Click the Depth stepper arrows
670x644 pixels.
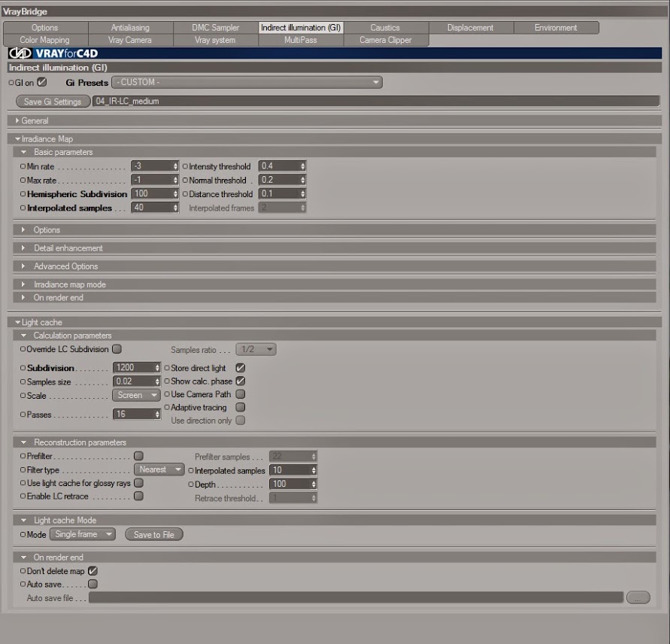[314, 484]
